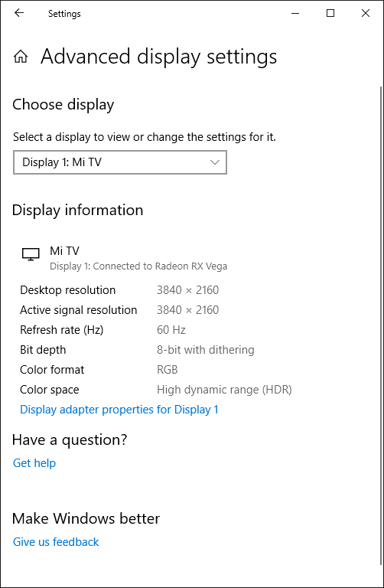Click the 8-bit with dithering value
The height and width of the screenshot is (588, 384).
click(x=206, y=350)
